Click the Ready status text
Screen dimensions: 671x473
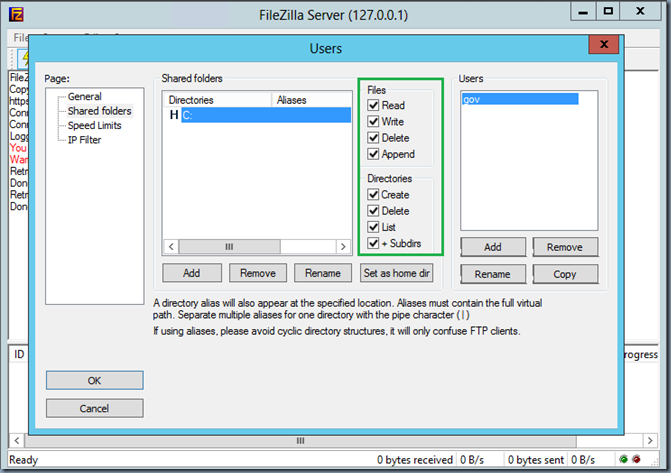click(x=24, y=460)
